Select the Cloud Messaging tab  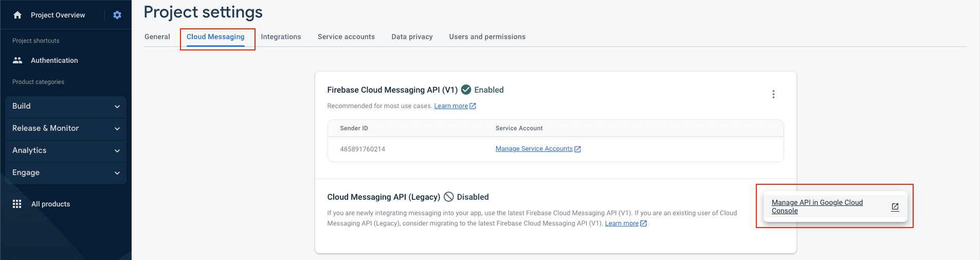pos(215,37)
